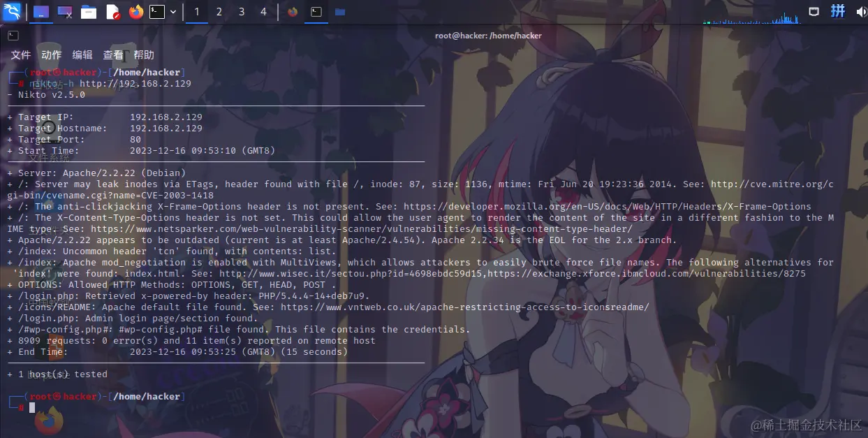Screen dimensions: 868x438
Task: Click the 'Target IP' line
Action: pos(105,117)
